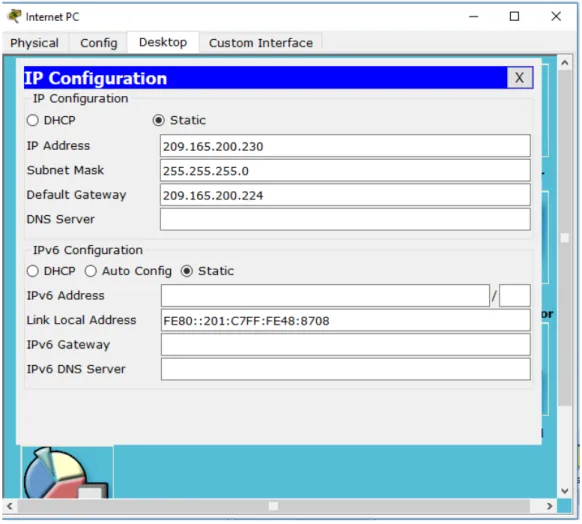Switch to the Config tab
The height and width of the screenshot is (524, 582).
click(99, 43)
